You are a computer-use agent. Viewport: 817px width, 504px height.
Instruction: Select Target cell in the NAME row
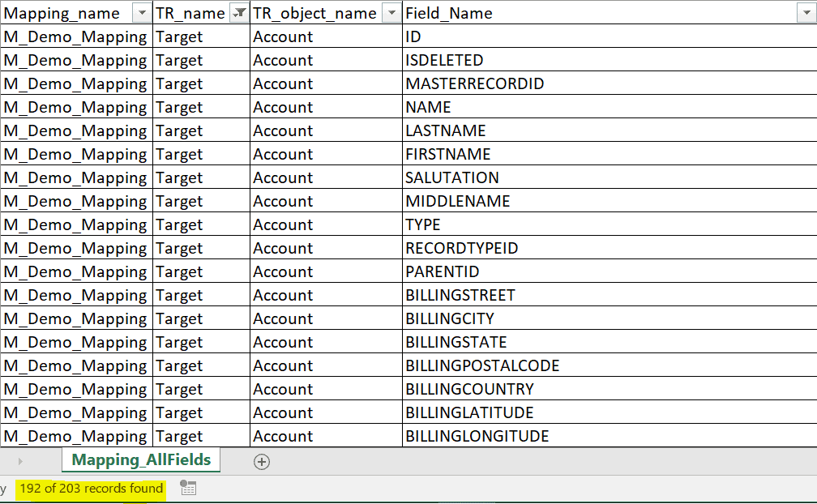tap(202, 107)
